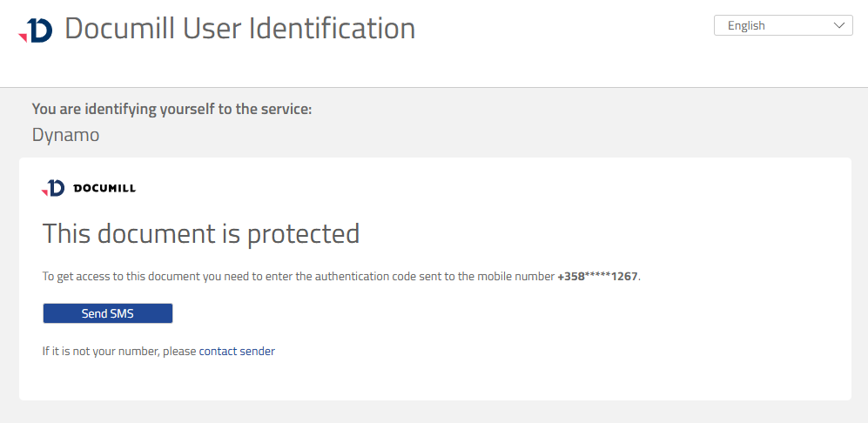The height and width of the screenshot is (423, 868).
Task: Click the chevron arrow on the language selector
Action: (840, 26)
